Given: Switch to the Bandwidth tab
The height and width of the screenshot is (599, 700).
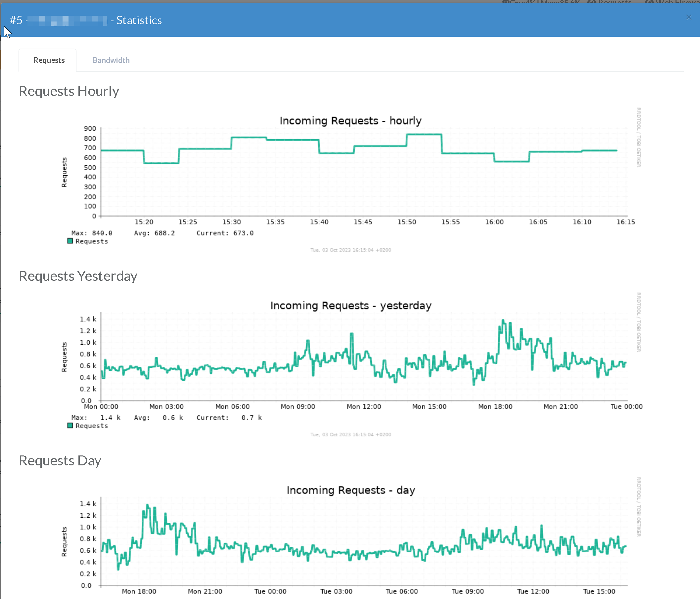Looking at the screenshot, I should click(x=111, y=60).
